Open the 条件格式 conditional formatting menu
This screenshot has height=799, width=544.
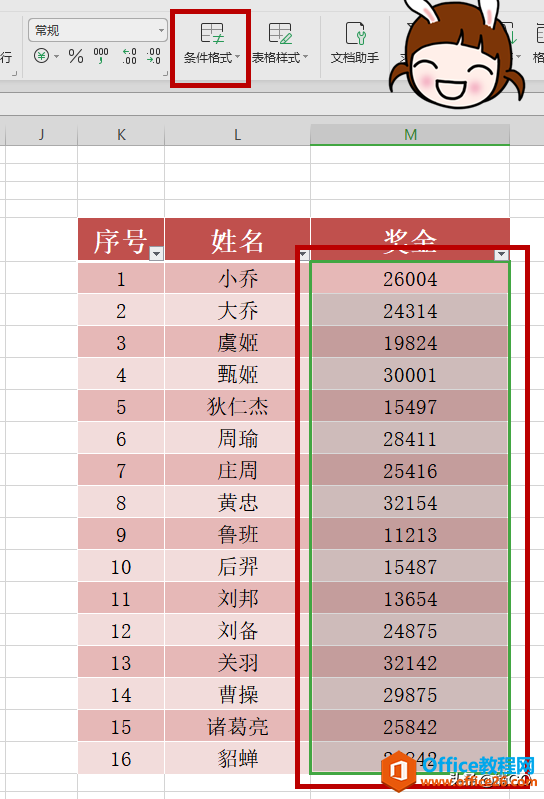point(211,44)
